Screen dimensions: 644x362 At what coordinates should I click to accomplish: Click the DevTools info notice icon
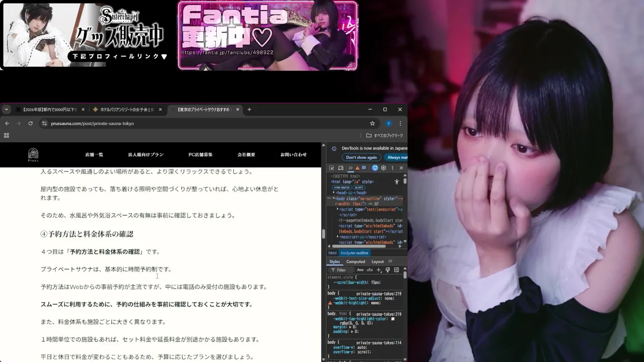[x=334, y=148]
